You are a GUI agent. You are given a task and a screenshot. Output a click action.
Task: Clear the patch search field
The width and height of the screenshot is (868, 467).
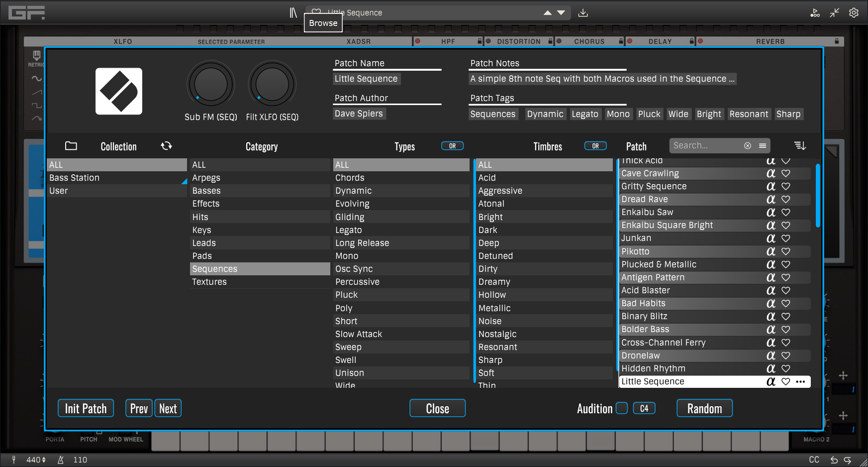coord(747,145)
